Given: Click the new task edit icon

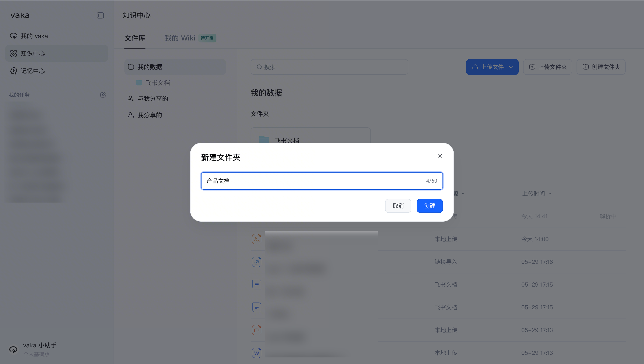Looking at the screenshot, I should [x=103, y=95].
